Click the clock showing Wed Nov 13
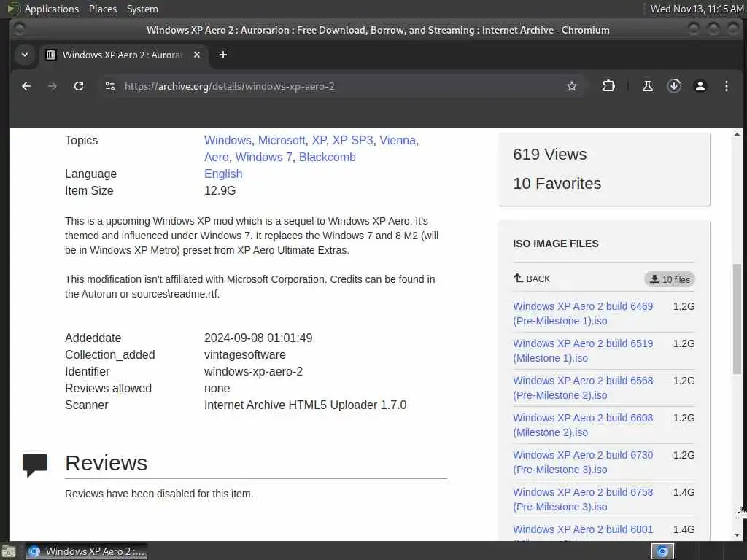747x560 pixels. 697,9
